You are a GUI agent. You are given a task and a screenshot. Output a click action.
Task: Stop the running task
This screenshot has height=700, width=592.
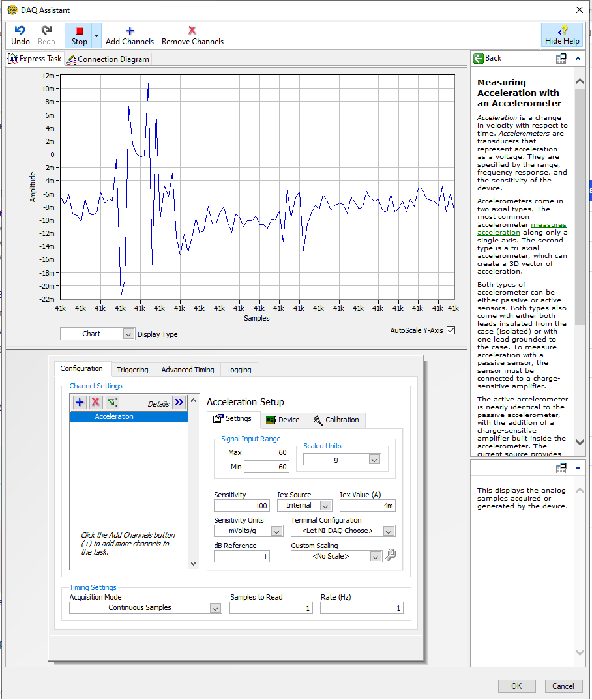(x=79, y=35)
